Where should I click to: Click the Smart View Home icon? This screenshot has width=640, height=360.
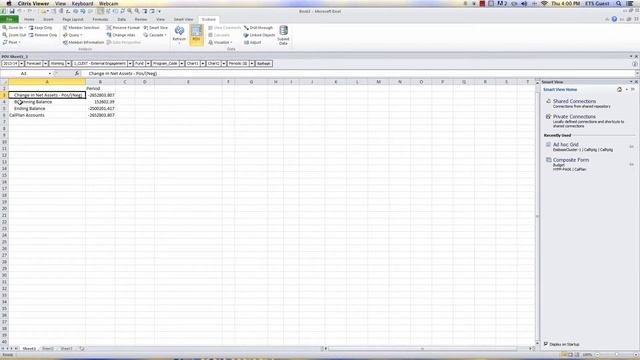point(620,89)
